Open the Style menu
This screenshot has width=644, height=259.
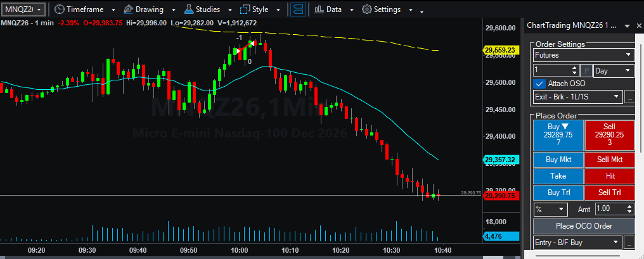(254, 9)
